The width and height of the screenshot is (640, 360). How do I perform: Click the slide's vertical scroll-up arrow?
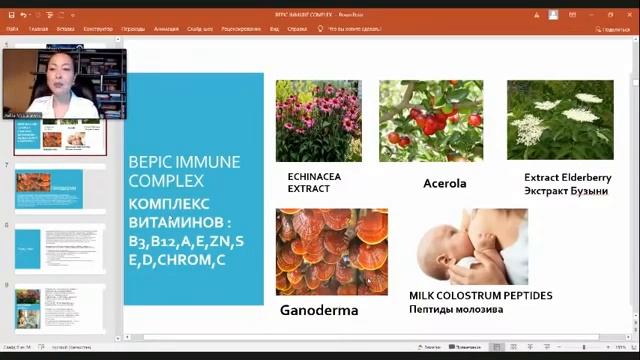[x=636, y=40]
